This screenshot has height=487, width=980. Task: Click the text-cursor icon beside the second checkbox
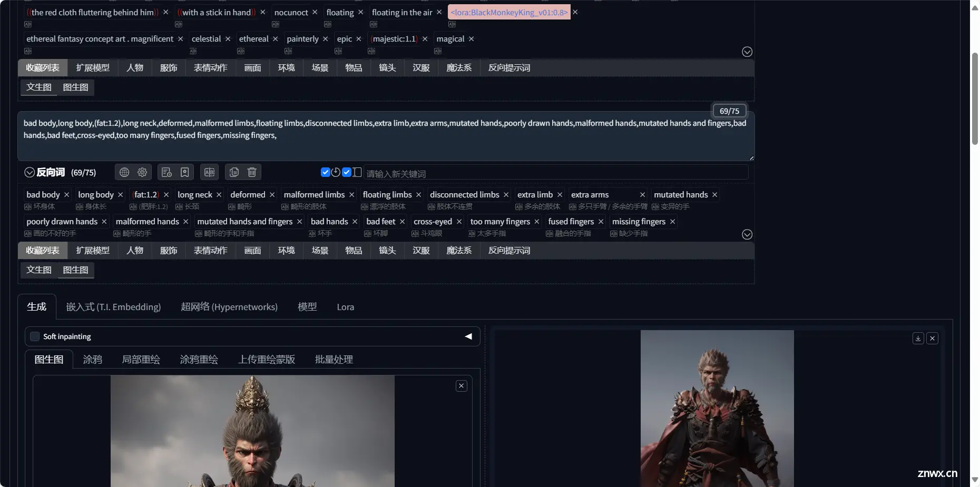click(x=357, y=172)
